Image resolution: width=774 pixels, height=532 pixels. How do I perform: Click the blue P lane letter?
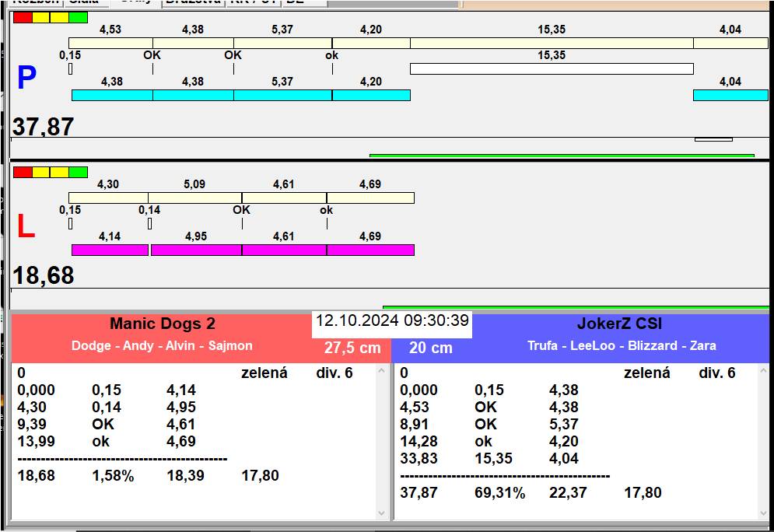point(26,78)
